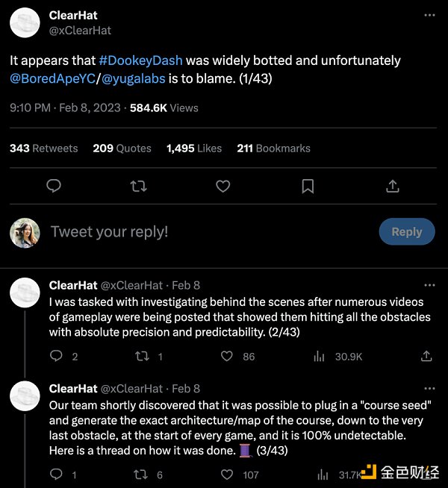Open three-dot menu on (3/43) tweet
The height and width of the screenshot is (488, 448).
pos(429,389)
